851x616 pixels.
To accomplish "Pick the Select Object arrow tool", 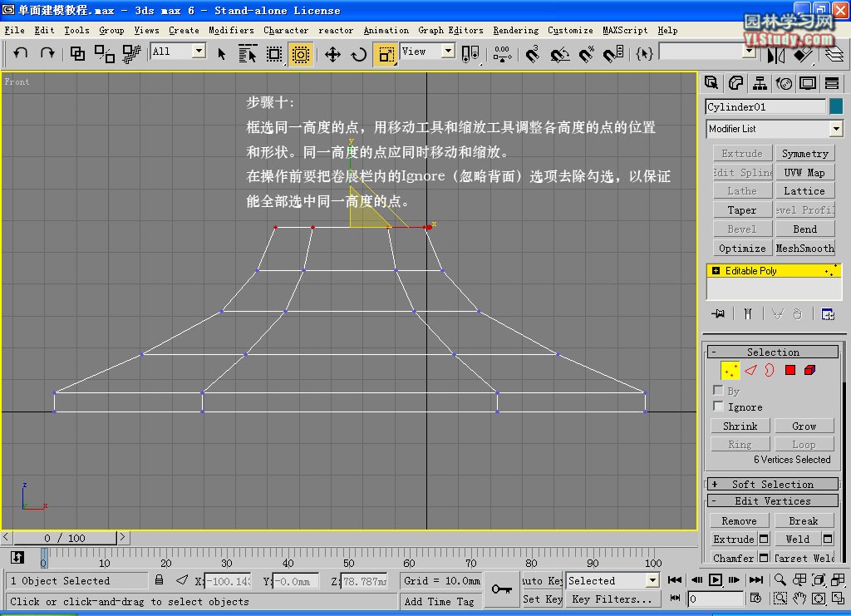I will [x=221, y=54].
